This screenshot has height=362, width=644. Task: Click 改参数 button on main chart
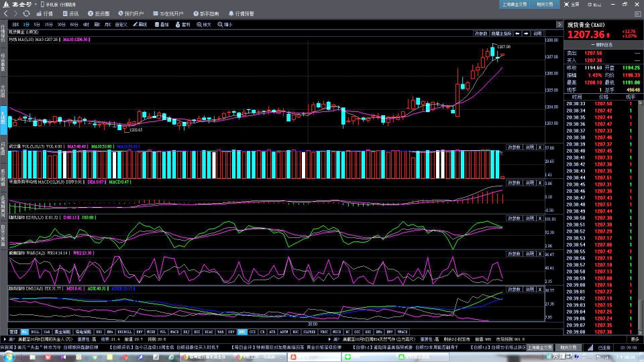click(x=481, y=33)
